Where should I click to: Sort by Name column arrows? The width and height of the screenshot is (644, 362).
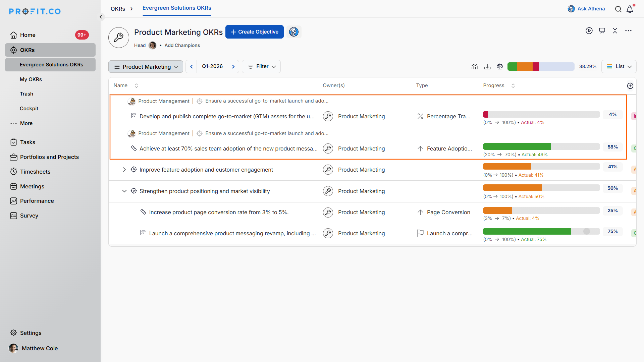pyautogui.click(x=137, y=86)
